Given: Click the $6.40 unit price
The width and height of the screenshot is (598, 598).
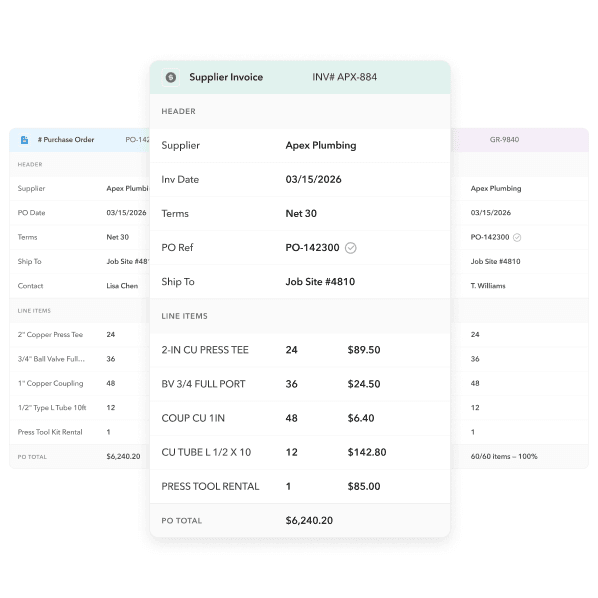Looking at the screenshot, I should pos(361,418).
